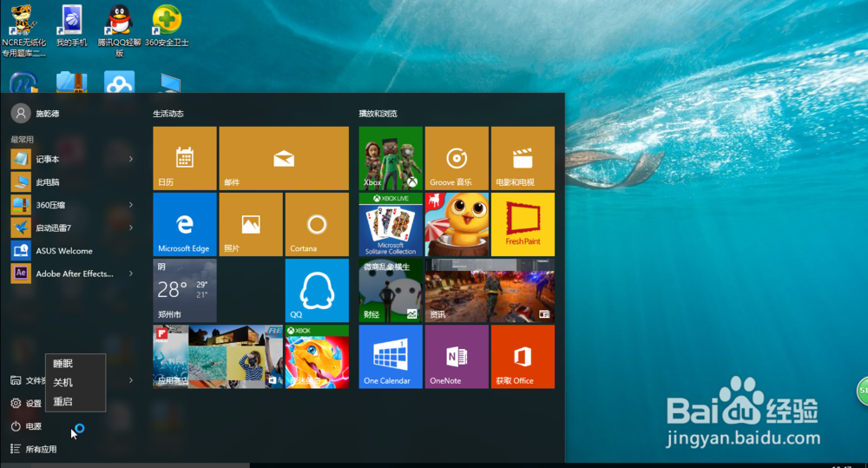Open the QQ tile

pyautogui.click(x=317, y=290)
